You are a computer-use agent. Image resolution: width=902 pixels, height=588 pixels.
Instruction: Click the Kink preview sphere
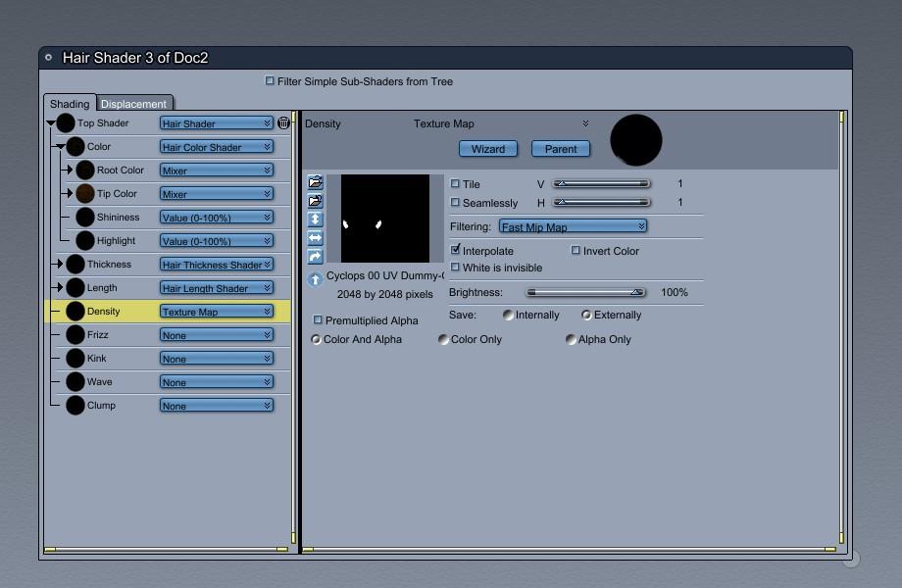pos(75,358)
